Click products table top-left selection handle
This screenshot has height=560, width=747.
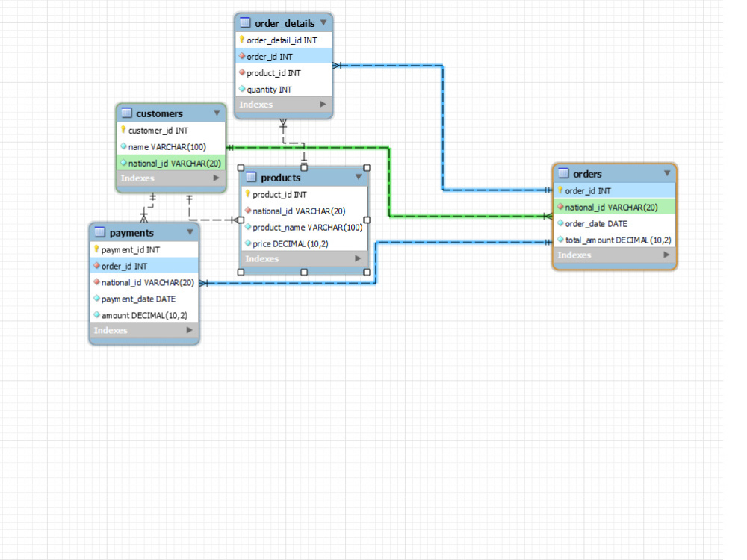(x=241, y=167)
